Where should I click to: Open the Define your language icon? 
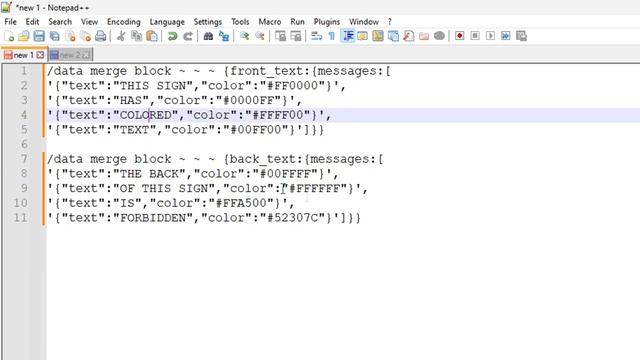(362, 36)
